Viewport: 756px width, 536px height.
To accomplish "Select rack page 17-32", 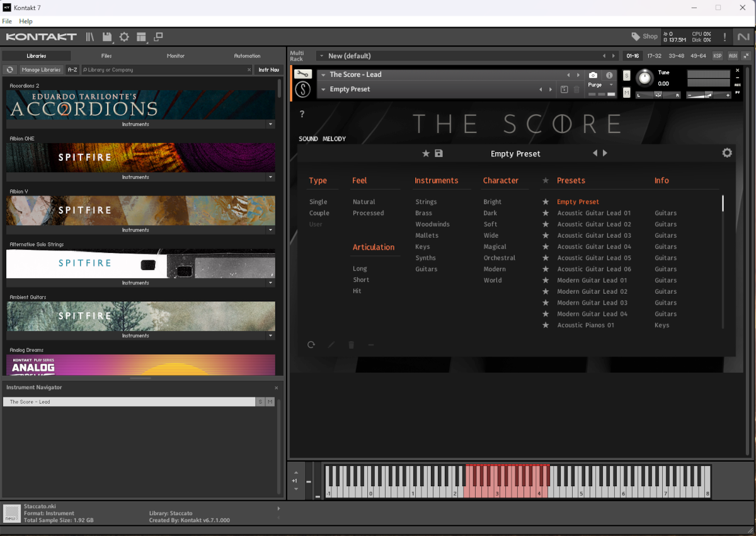I will coord(655,56).
